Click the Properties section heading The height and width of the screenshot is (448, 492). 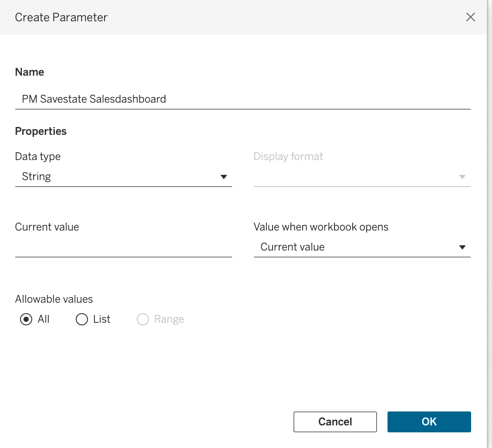coord(41,131)
